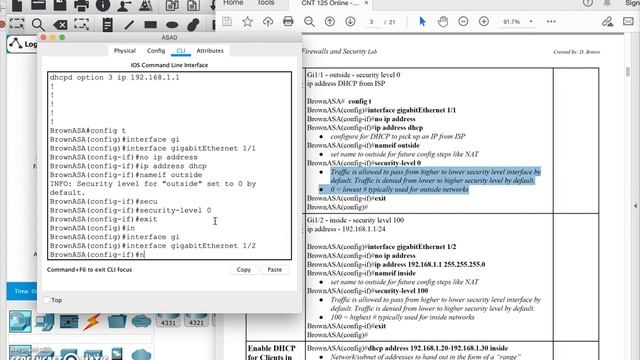The height and width of the screenshot is (360, 640).
Task: Click the Copy button in ASA0 CLI
Action: [x=244, y=270]
